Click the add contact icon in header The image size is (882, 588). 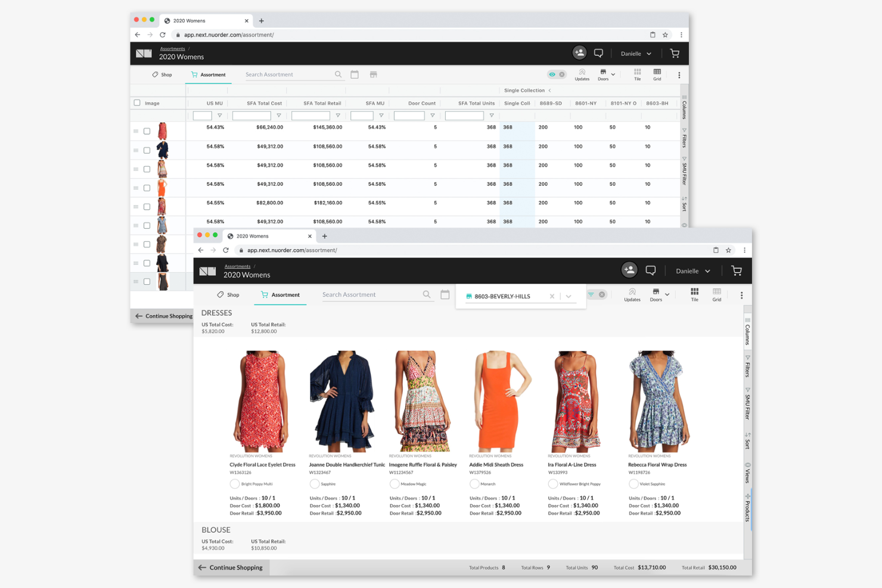click(x=629, y=270)
